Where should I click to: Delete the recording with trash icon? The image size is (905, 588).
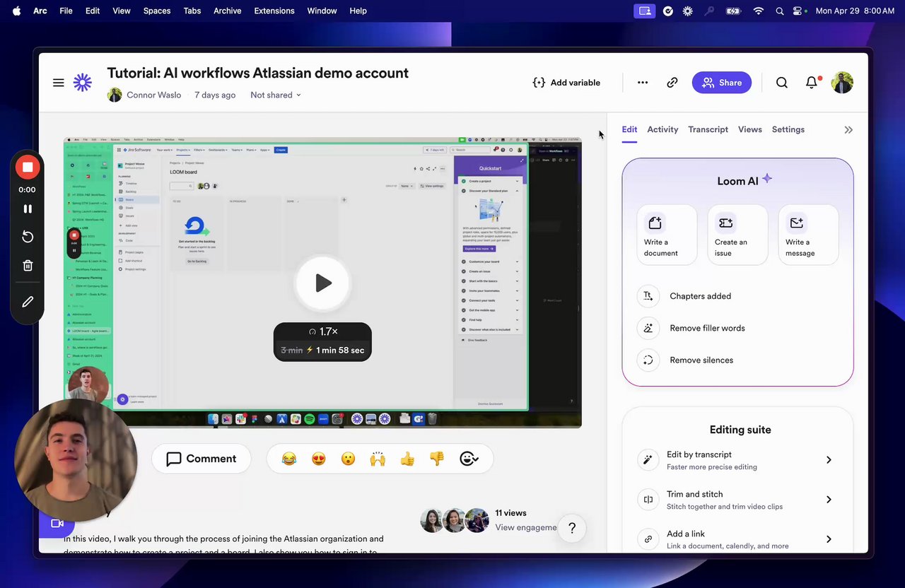[x=28, y=266]
